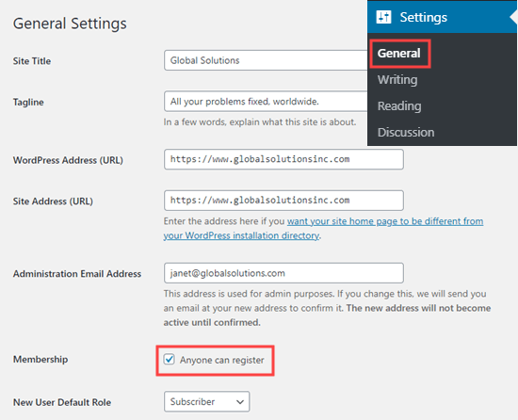Focus the WordPress Address URL field
This screenshot has height=420, width=518.
283,159
